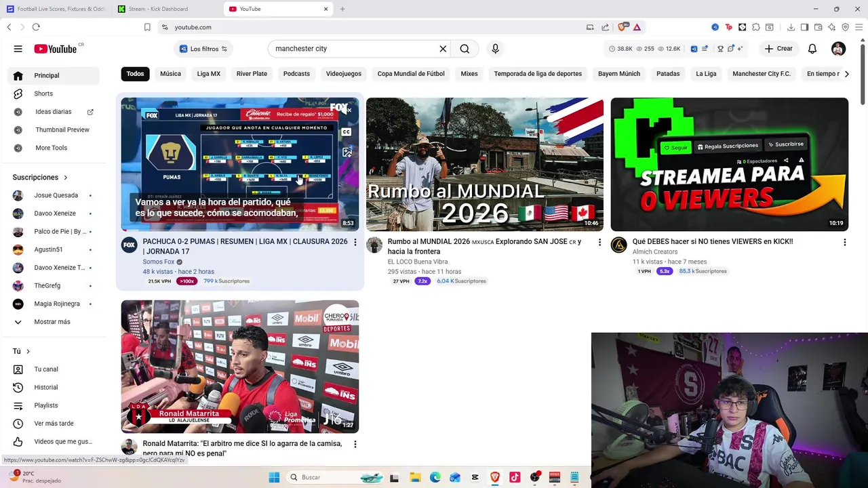Select the 'Manchester City F.C.' chip

(762, 74)
